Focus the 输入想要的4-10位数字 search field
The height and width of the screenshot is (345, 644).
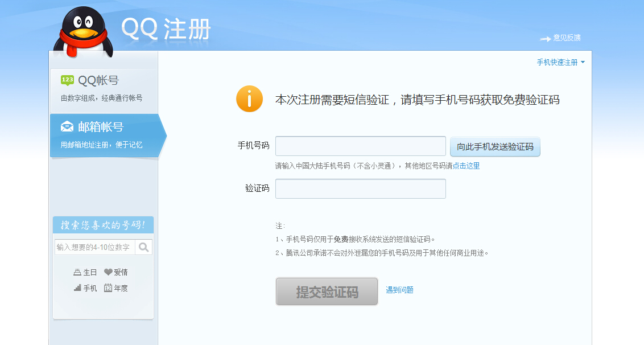coord(95,247)
